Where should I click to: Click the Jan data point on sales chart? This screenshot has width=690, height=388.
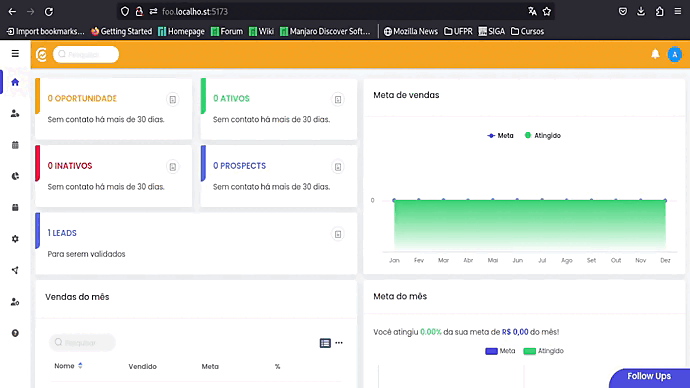pos(394,200)
